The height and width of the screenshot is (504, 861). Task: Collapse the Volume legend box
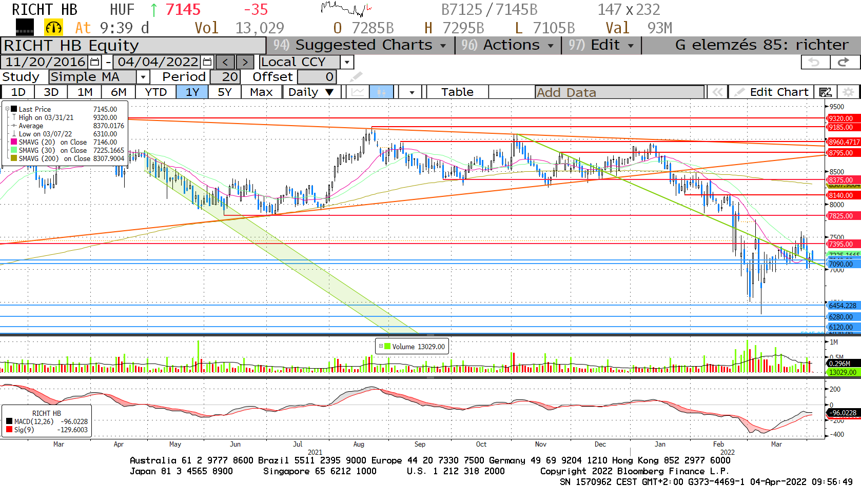[x=381, y=346]
